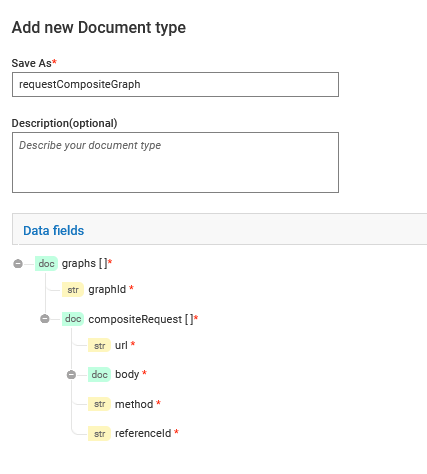
Task: Click the str type icon for referenceId
Action: pos(99,433)
